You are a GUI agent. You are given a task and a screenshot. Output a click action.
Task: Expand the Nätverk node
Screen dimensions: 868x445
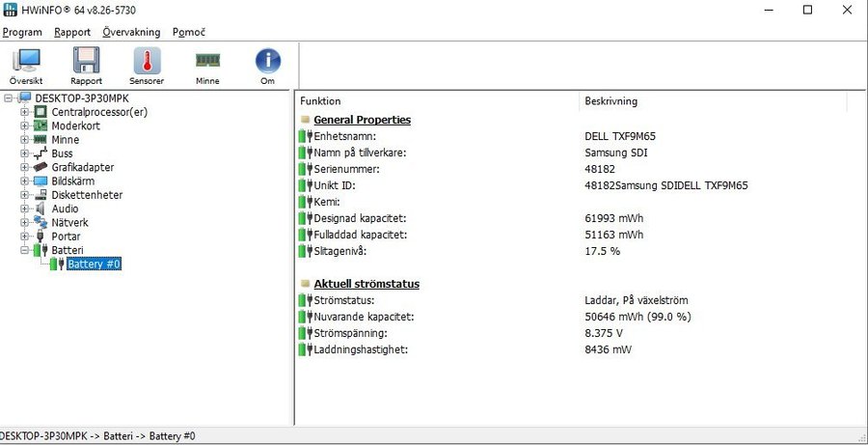24,222
